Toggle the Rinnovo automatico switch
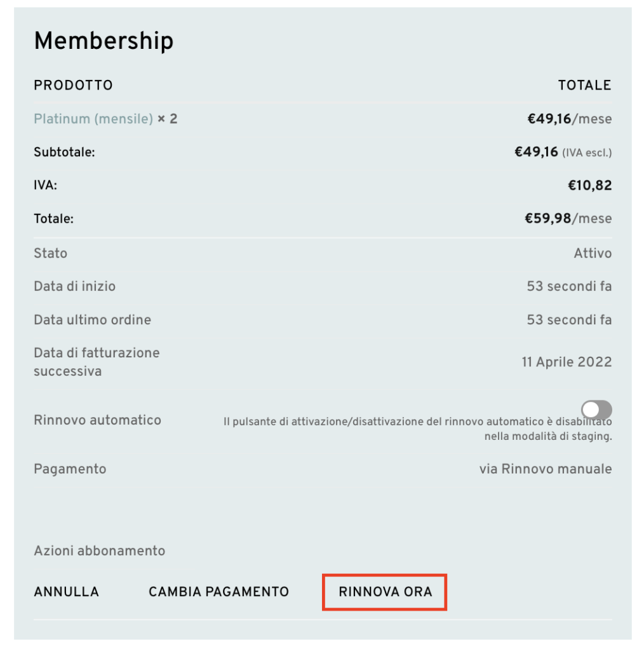 pyautogui.click(x=596, y=410)
